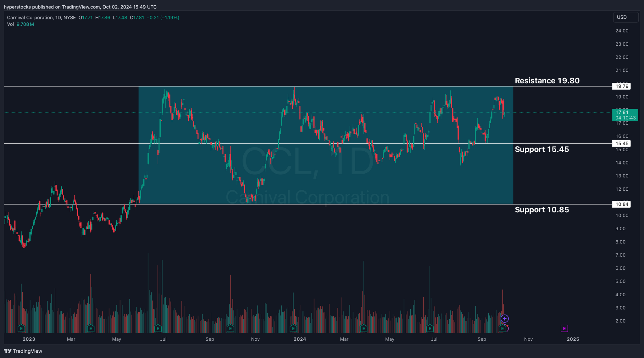Click the Vol 9.708 M indicator label
This screenshot has height=358, width=644.
point(20,24)
